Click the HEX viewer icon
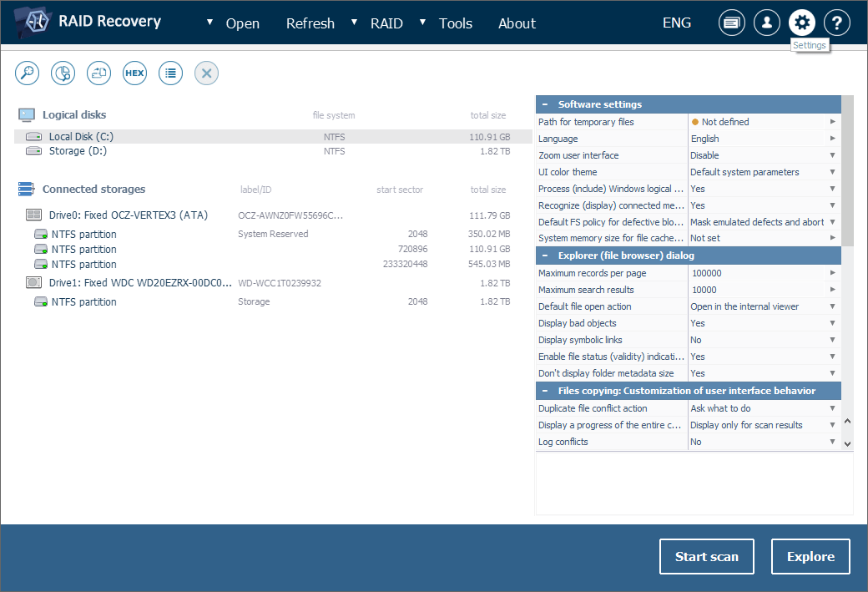Viewport: 868px width, 592px height. point(134,73)
